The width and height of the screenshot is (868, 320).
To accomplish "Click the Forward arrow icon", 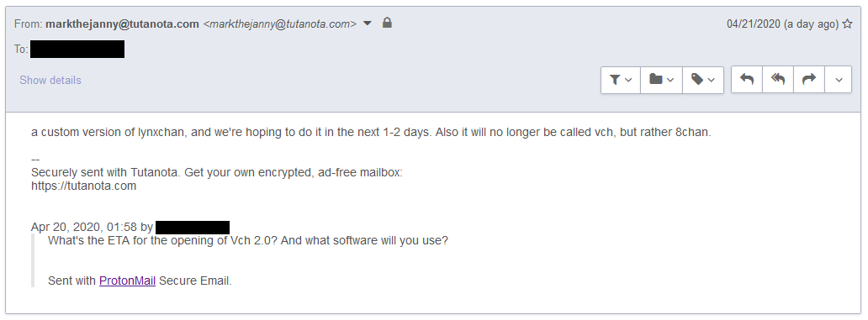I will tap(809, 80).
